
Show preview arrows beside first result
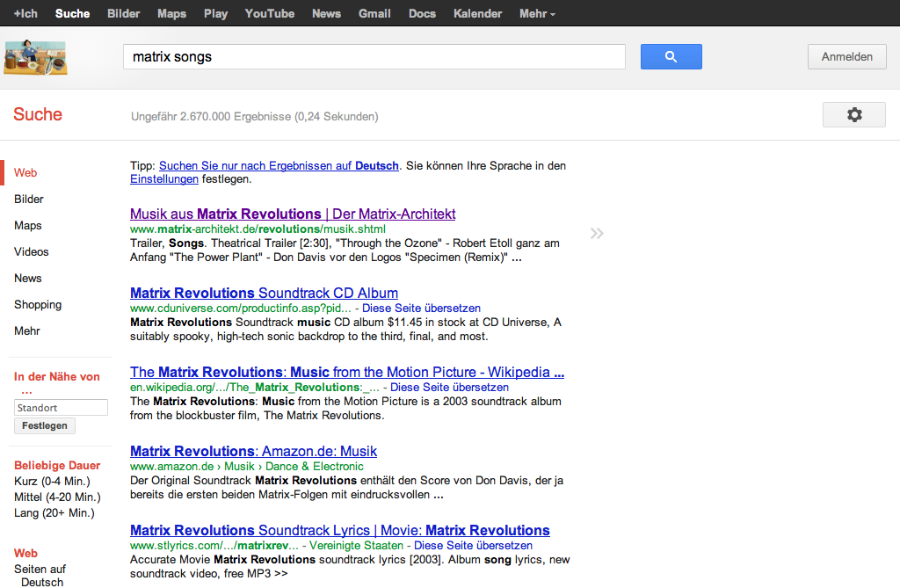(x=597, y=233)
